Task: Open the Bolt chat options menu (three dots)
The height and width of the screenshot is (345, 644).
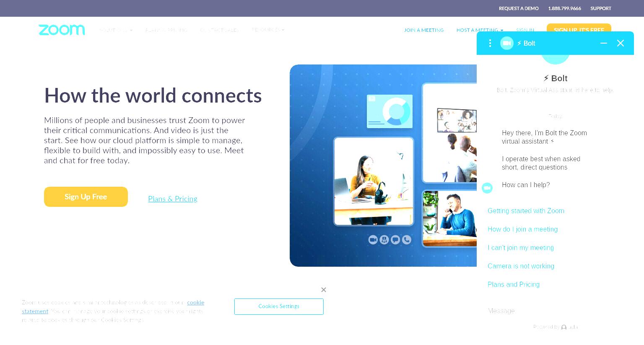Action: (490, 43)
